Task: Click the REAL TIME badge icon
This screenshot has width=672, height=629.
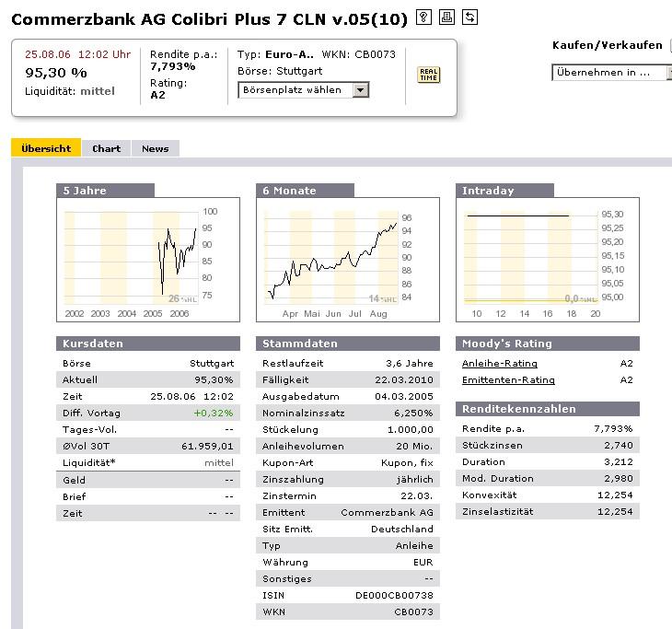Action: pos(429,75)
